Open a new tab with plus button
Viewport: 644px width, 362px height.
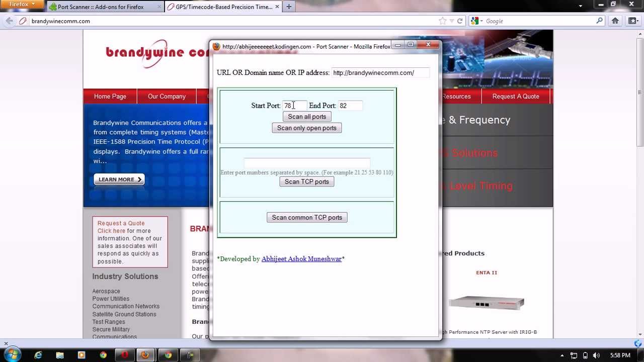(289, 7)
